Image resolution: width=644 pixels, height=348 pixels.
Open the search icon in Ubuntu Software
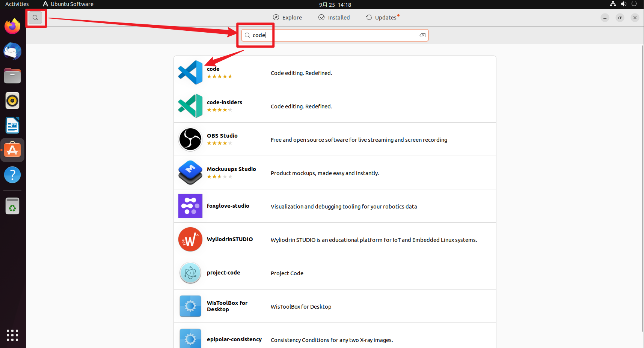[35, 17]
